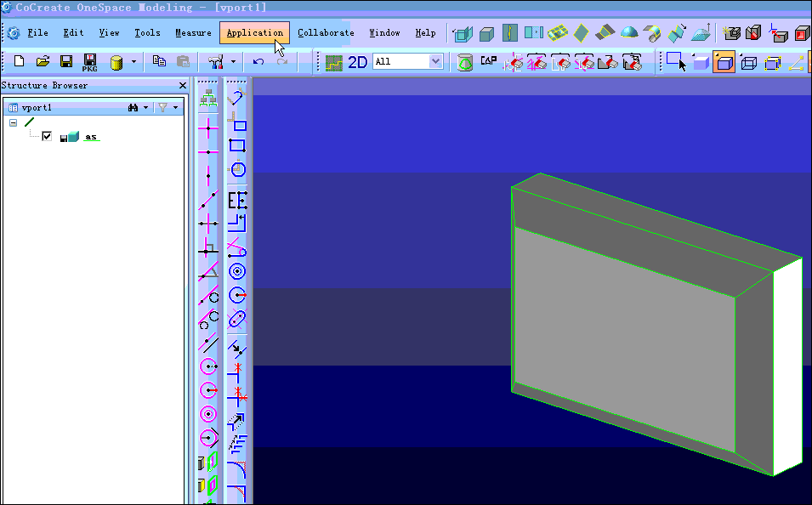
Task: Open the dropdown arrow next to database icon
Action: [x=133, y=61]
